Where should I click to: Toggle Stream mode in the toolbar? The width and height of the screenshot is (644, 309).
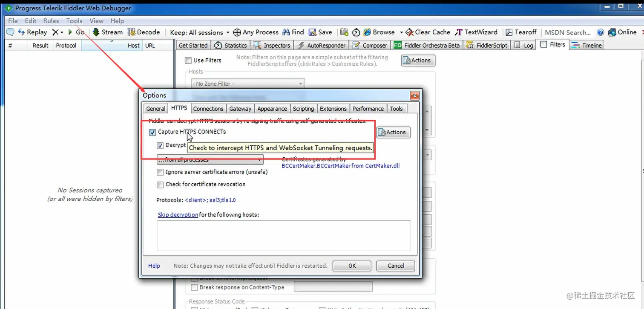coord(107,32)
